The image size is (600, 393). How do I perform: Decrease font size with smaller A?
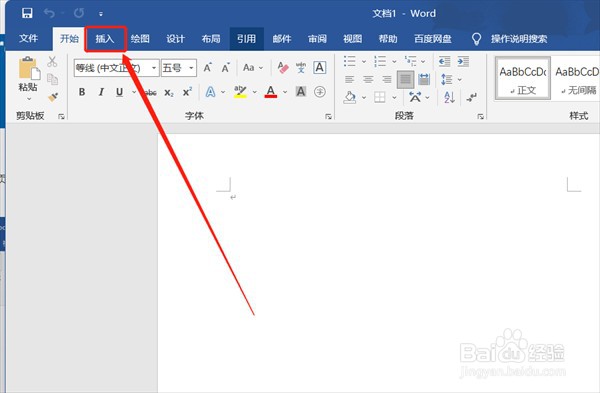(226, 68)
